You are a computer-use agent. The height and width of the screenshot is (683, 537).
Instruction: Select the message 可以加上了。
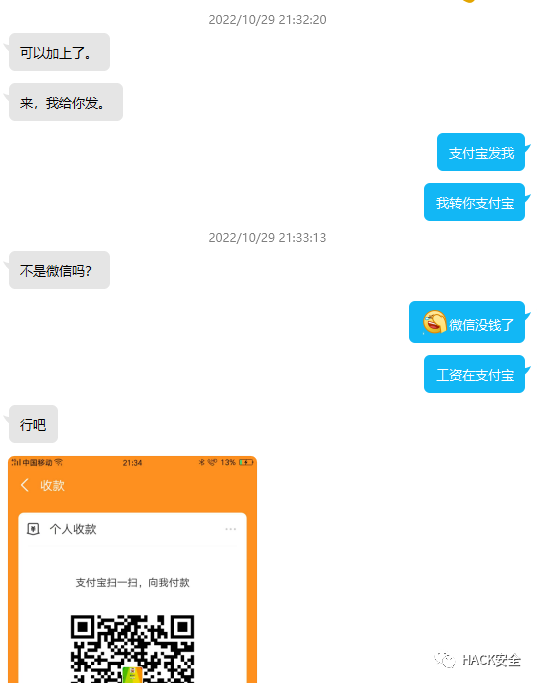(x=59, y=52)
